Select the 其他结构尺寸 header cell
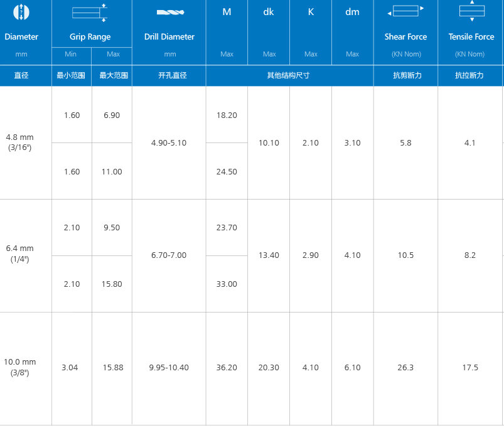The height and width of the screenshot is (428, 504). (x=289, y=75)
